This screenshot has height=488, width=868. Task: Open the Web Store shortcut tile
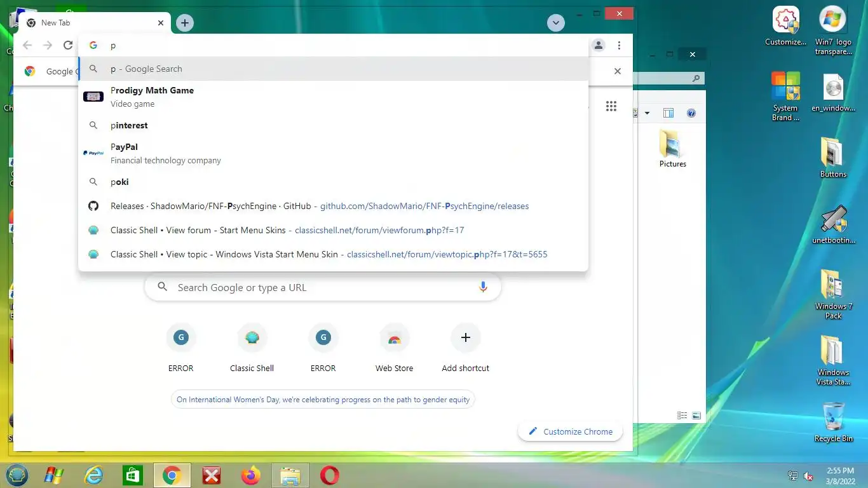point(395,348)
